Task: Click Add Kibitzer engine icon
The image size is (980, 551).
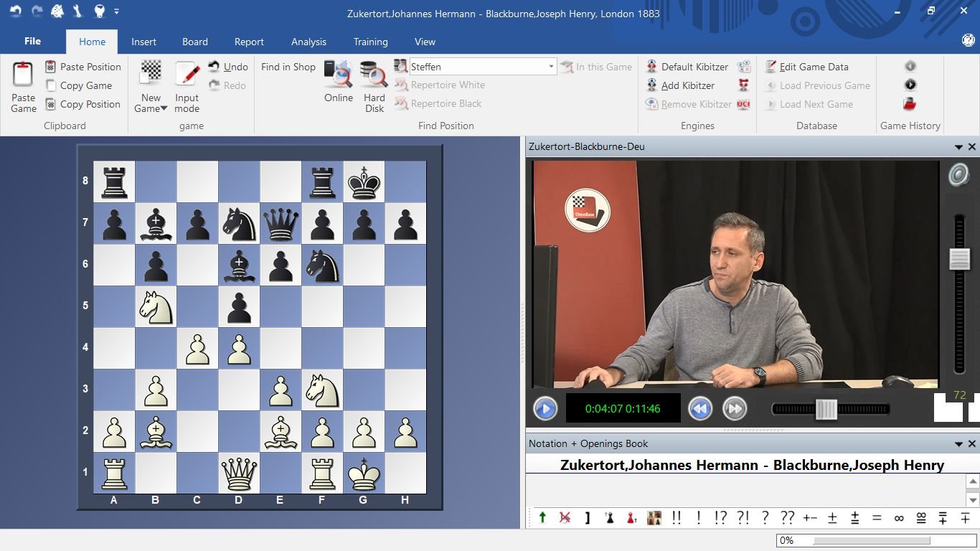Action: click(651, 85)
